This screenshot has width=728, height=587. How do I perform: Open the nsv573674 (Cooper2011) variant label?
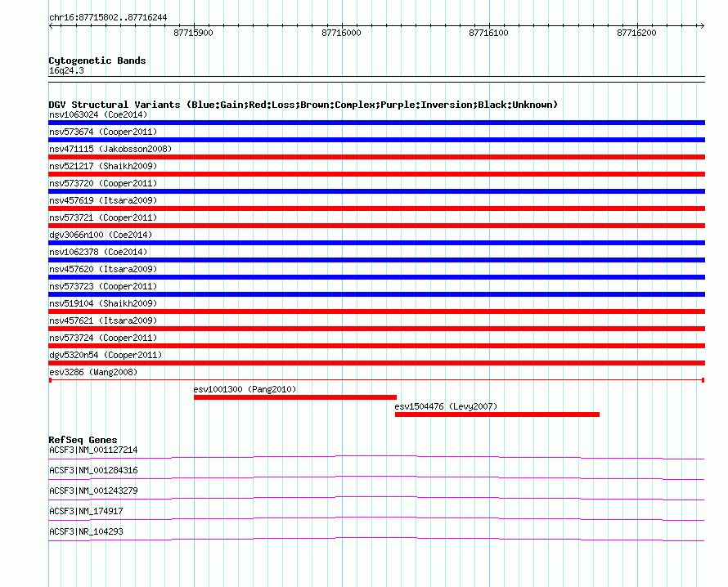click(103, 132)
